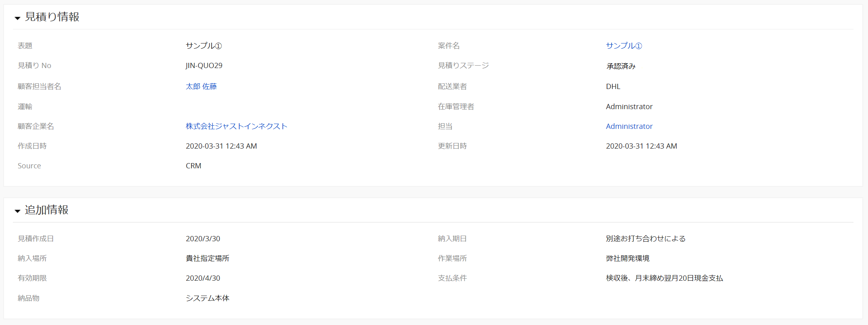This screenshot has width=868, height=325.
Task: Collapse the 見積り情報 section arrow
Action: tap(17, 18)
